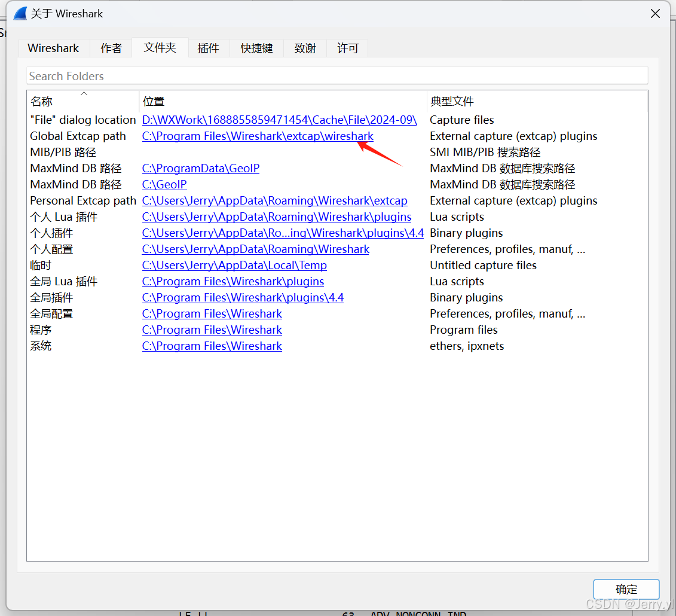Open the 全局插件 plugins\4.4 link

243,298
